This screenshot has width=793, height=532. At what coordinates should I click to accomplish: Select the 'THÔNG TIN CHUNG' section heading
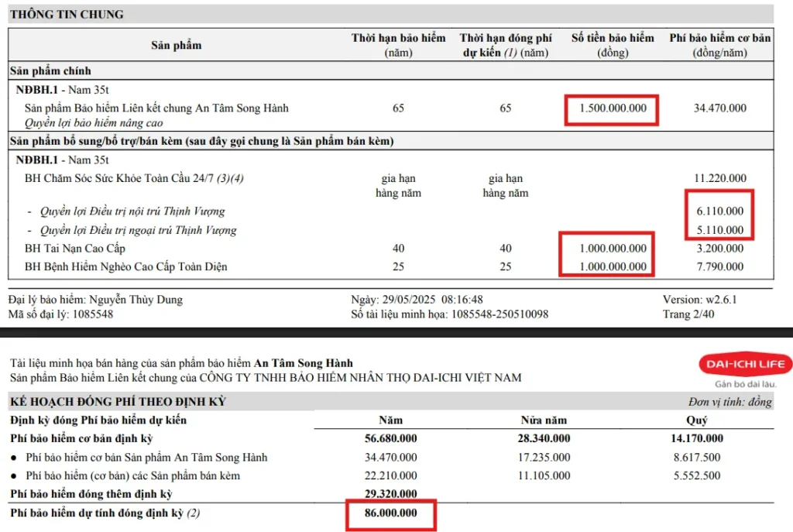[67, 14]
